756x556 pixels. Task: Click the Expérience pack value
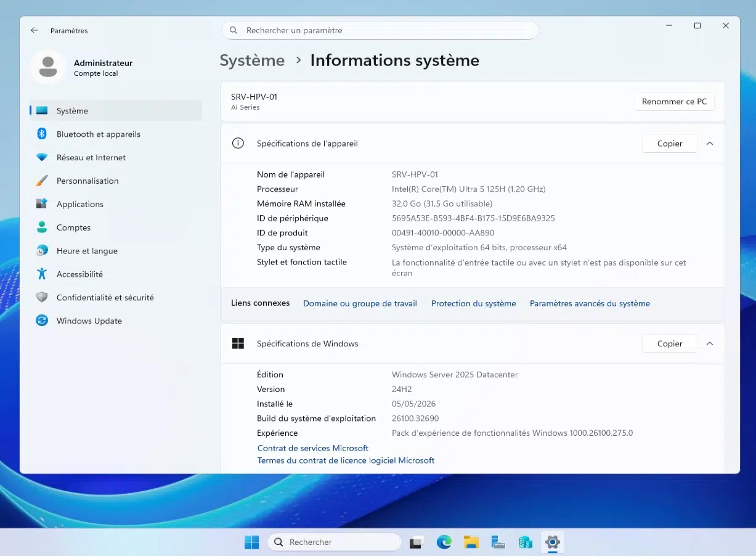(x=512, y=433)
